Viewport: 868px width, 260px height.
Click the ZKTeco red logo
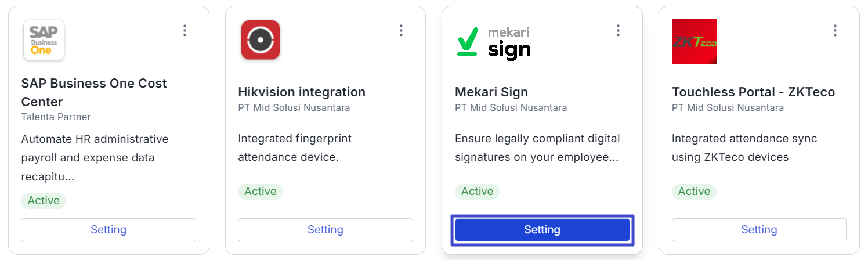click(x=694, y=41)
